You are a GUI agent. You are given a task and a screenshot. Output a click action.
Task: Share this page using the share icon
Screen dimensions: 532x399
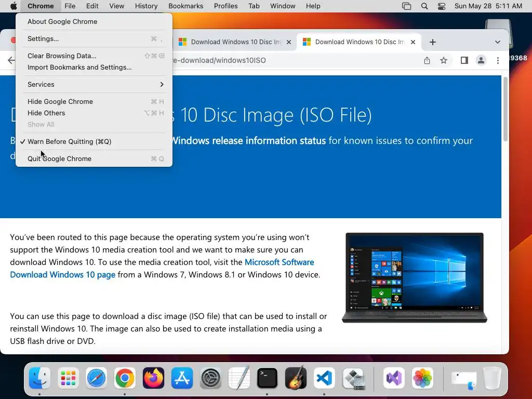[427, 60]
